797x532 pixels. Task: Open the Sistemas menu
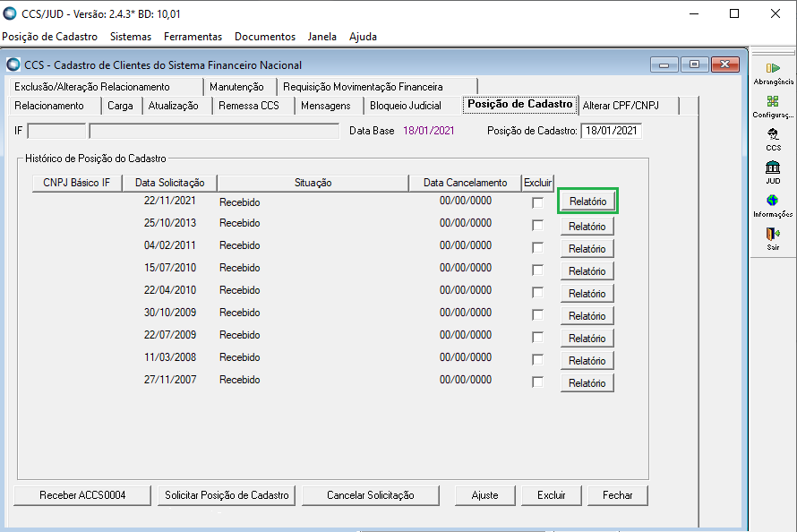point(131,37)
